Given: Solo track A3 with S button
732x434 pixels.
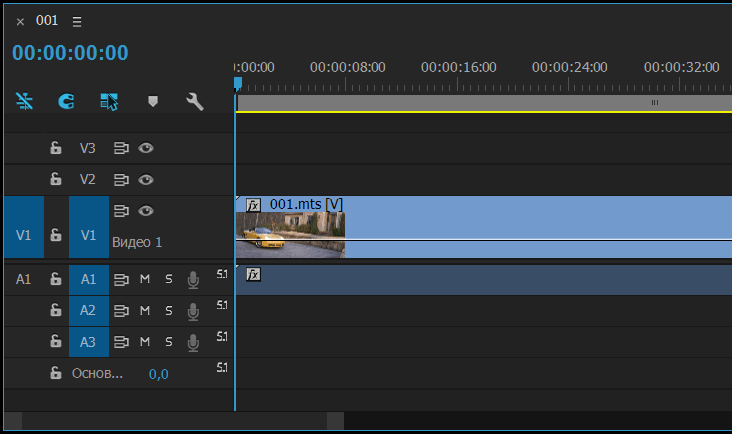Looking at the screenshot, I should tap(169, 342).
